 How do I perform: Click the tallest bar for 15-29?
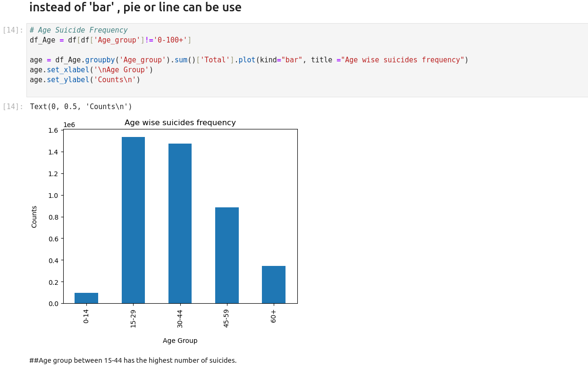[133, 220]
